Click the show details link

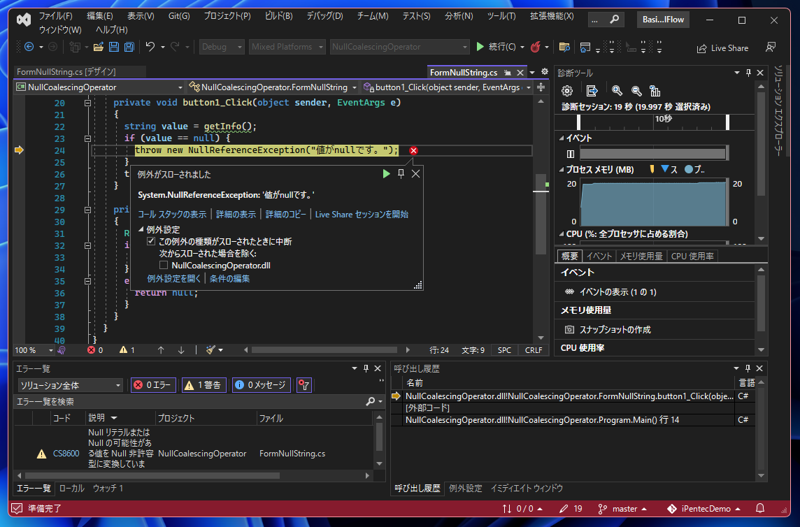click(x=236, y=214)
